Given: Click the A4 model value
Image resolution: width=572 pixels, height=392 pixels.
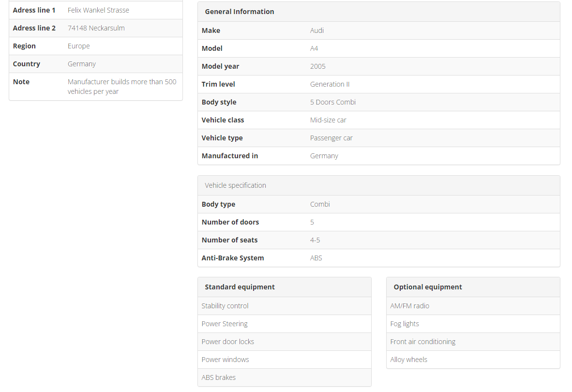Looking at the screenshot, I should [x=314, y=48].
